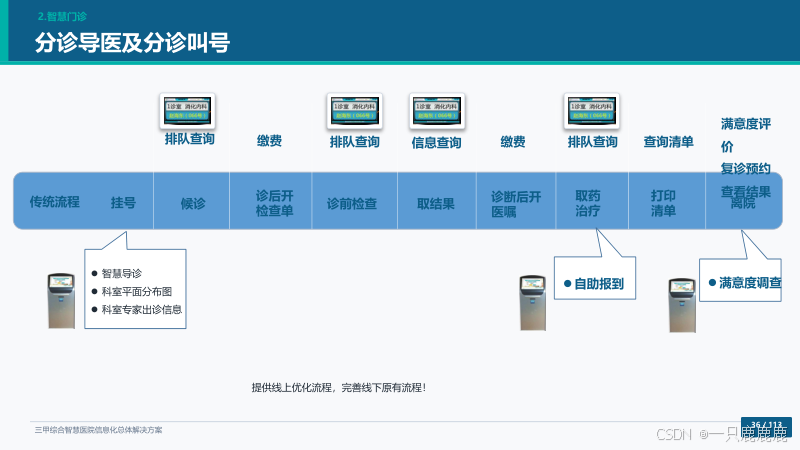
Task: Click the display screen above 取药治疗
Action: pyautogui.click(x=591, y=111)
